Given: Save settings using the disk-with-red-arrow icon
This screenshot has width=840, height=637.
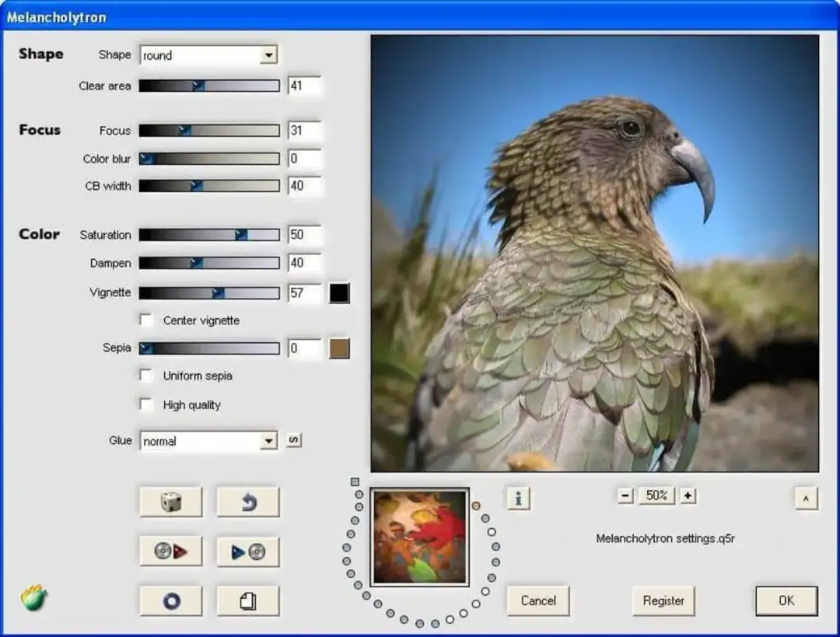Looking at the screenshot, I should 170,551.
